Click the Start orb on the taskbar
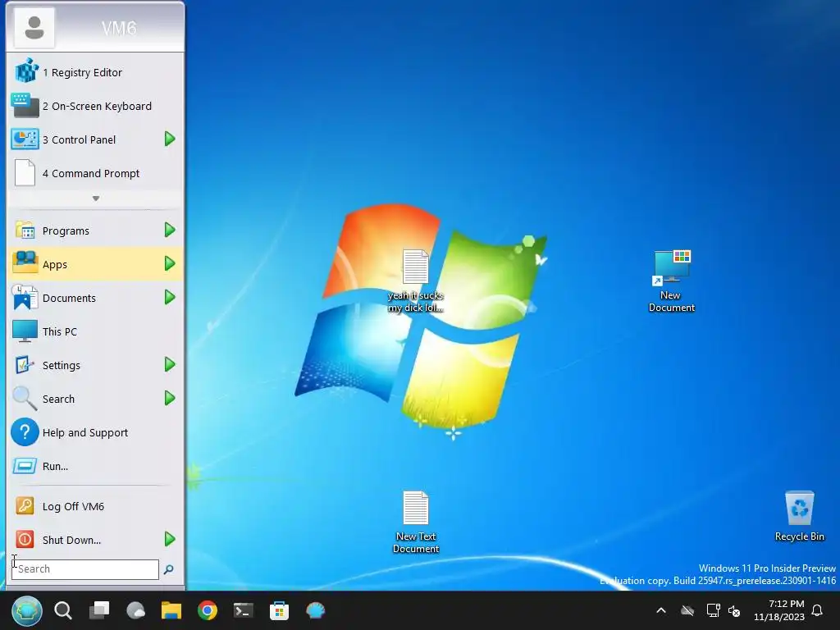 (x=27, y=610)
